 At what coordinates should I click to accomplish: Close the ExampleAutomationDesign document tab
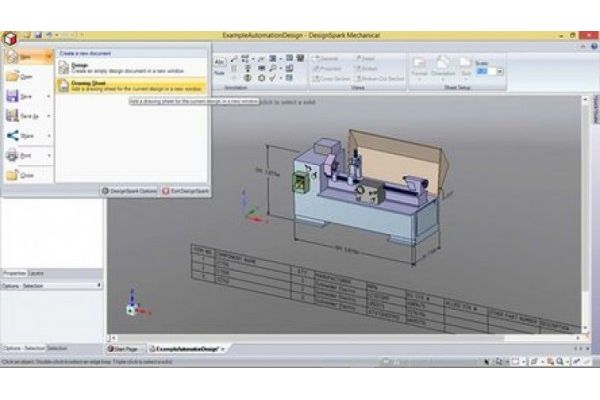point(222,349)
